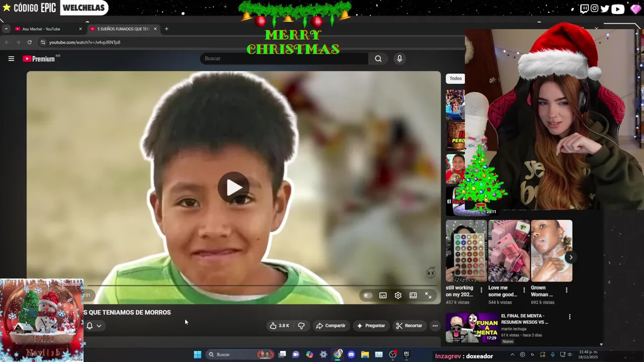Toggle autoplay switch in player controls
Image resolution: width=644 pixels, height=362 pixels.
coord(368,296)
